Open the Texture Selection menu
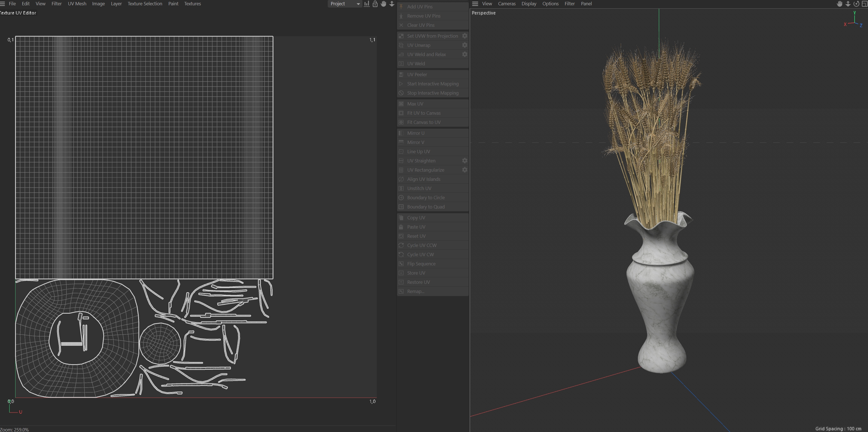868x432 pixels. pyautogui.click(x=145, y=4)
